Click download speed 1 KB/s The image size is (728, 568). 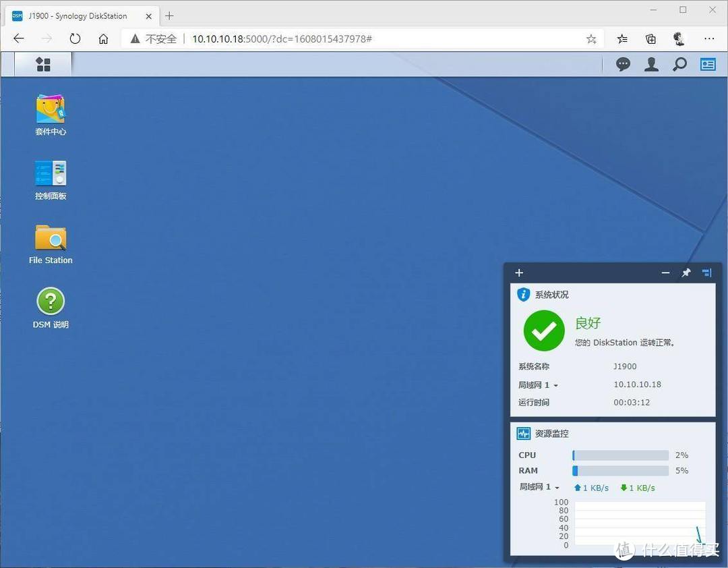tap(638, 488)
